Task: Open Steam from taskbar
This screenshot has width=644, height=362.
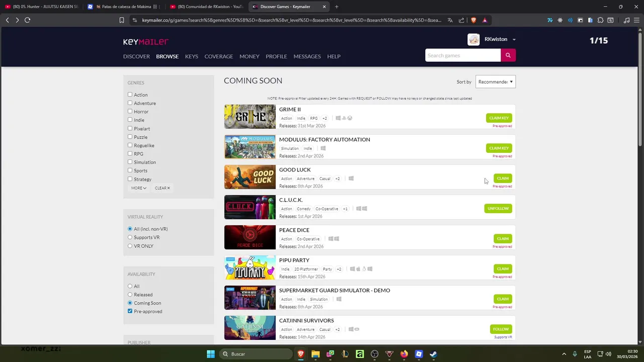Action: point(433,354)
